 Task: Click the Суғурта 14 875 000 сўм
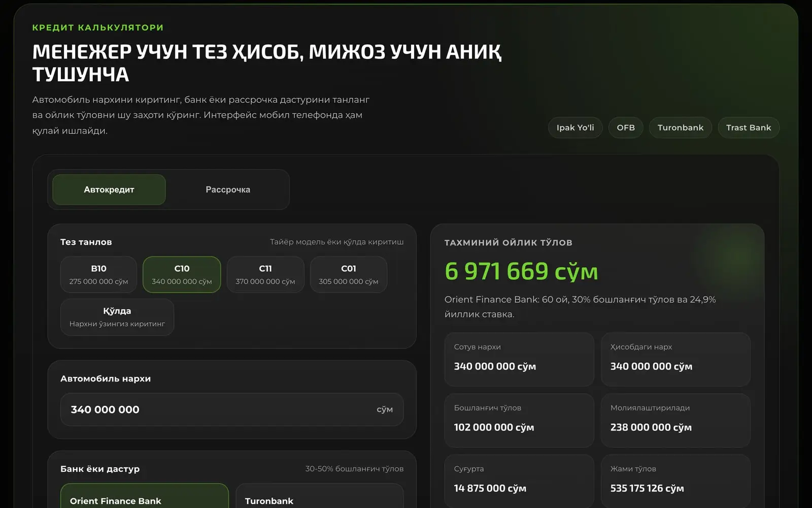519,481
